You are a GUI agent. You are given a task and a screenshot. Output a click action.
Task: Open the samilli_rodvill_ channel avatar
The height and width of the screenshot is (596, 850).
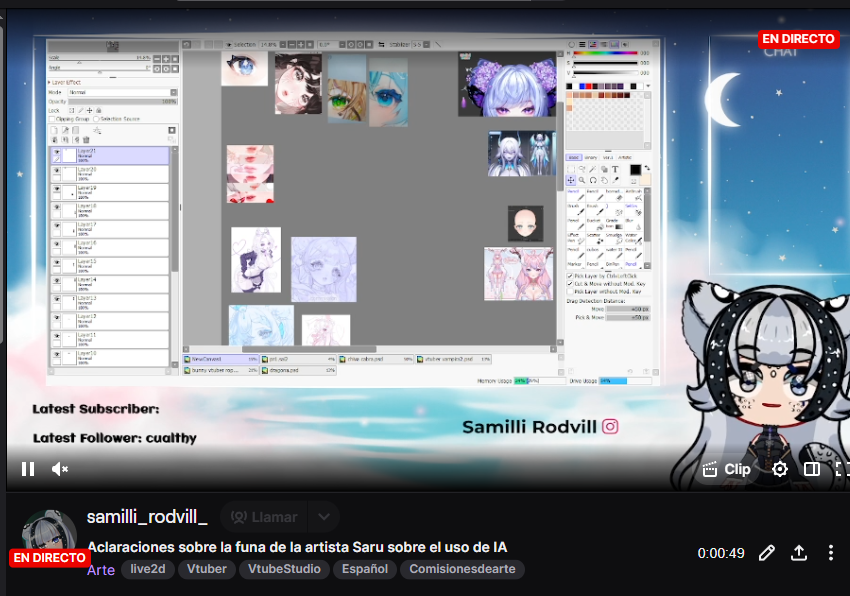pyautogui.click(x=49, y=536)
